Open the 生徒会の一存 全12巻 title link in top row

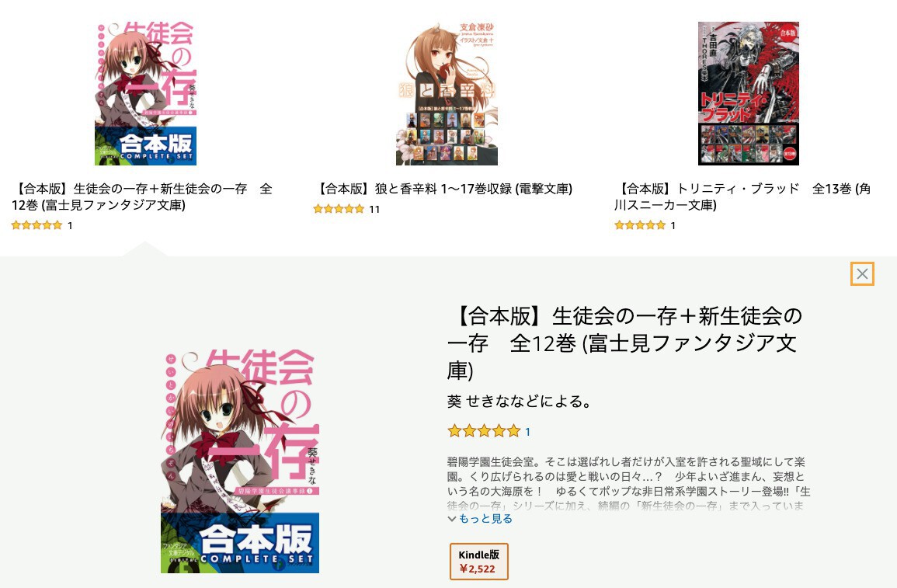(x=142, y=197)
